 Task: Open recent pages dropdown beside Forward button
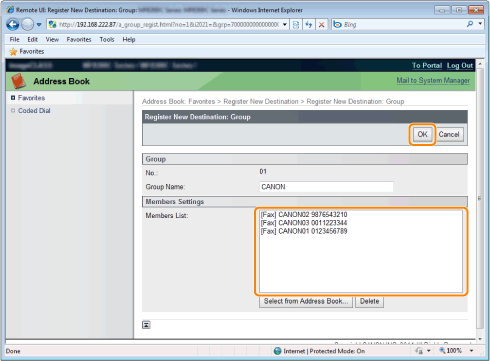(x=39, y=24)
